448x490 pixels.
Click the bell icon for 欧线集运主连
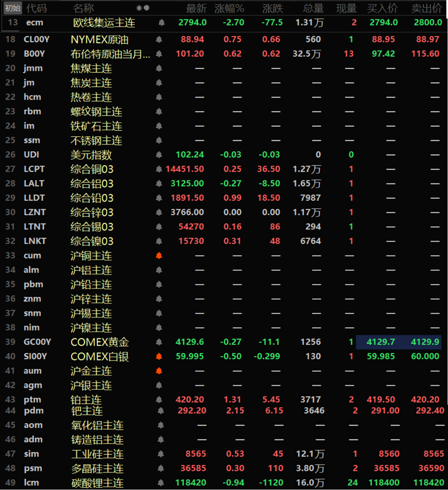tap(161, 22)
